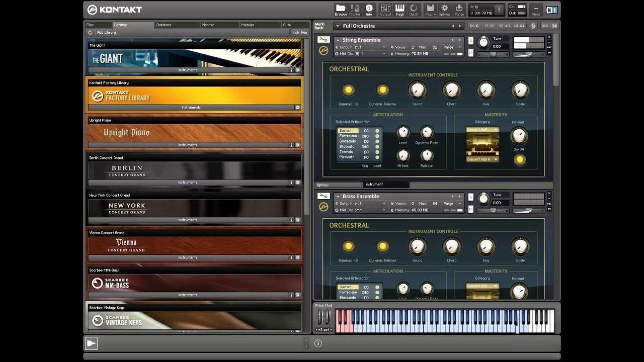Open Instruments of Upright Piano library
The image size is (644, 362).
tap(188, 145)
